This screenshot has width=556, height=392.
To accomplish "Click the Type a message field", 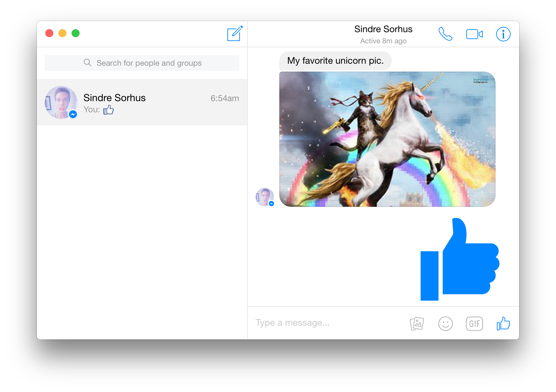I will click(x=329, y=323).
